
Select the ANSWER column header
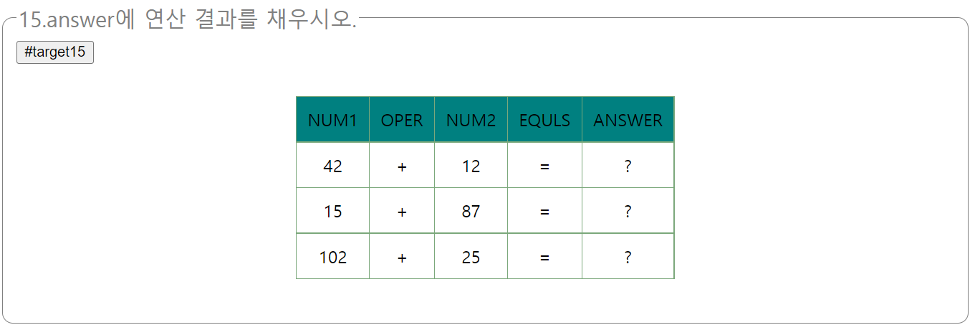point(628,120)
